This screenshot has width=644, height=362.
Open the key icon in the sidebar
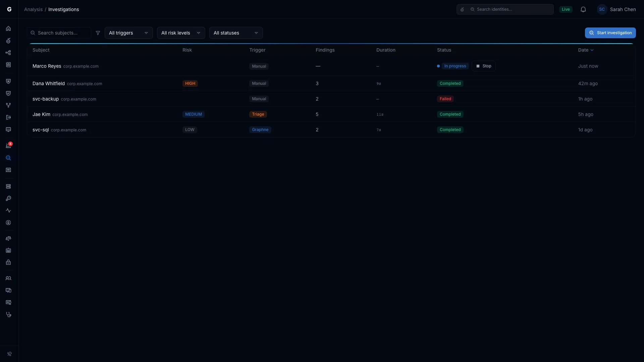pyautogui.click(x=8, y=198)
